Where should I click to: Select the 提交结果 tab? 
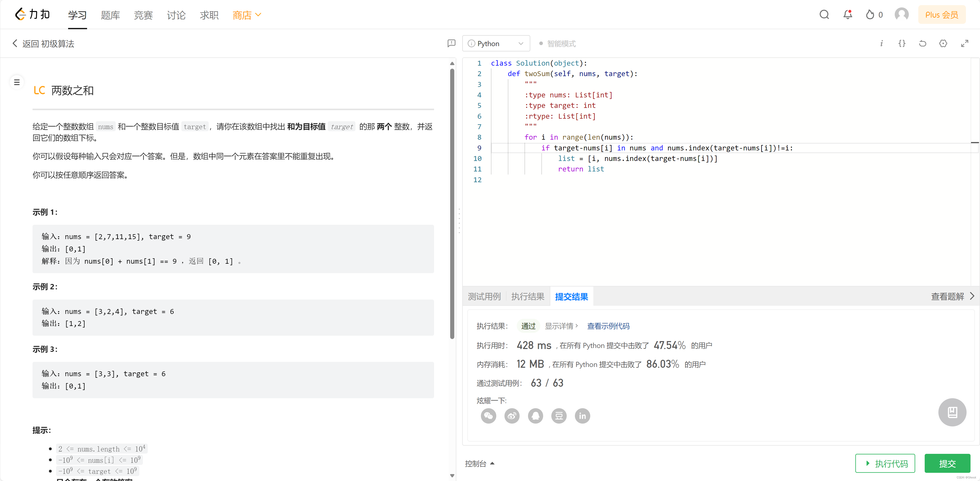(x=571, y=296)
